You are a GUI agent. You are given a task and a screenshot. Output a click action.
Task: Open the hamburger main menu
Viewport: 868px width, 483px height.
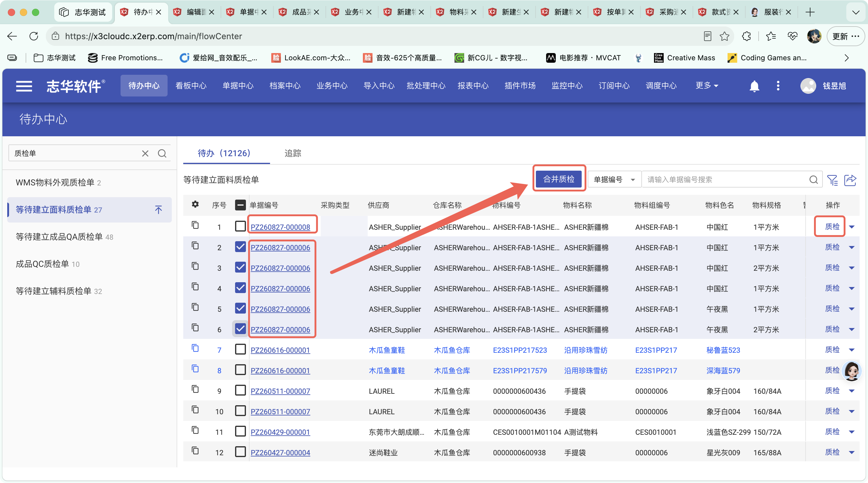point(24,86)
